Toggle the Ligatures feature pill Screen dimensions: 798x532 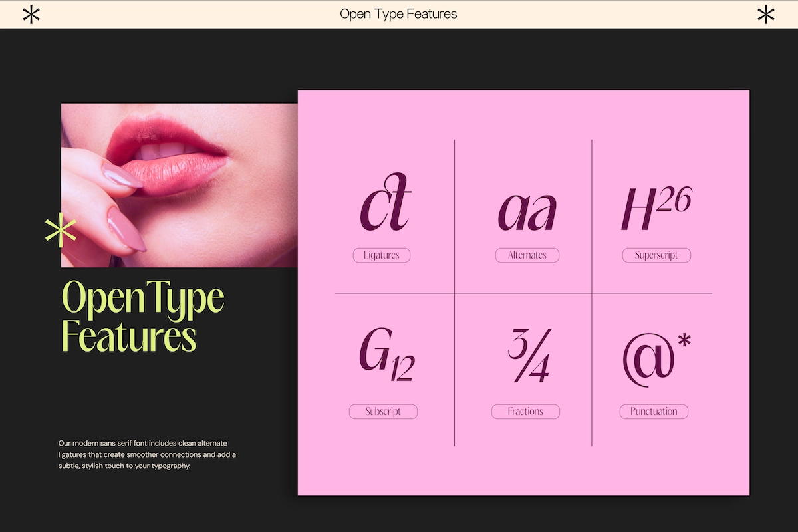click(381, 255)
